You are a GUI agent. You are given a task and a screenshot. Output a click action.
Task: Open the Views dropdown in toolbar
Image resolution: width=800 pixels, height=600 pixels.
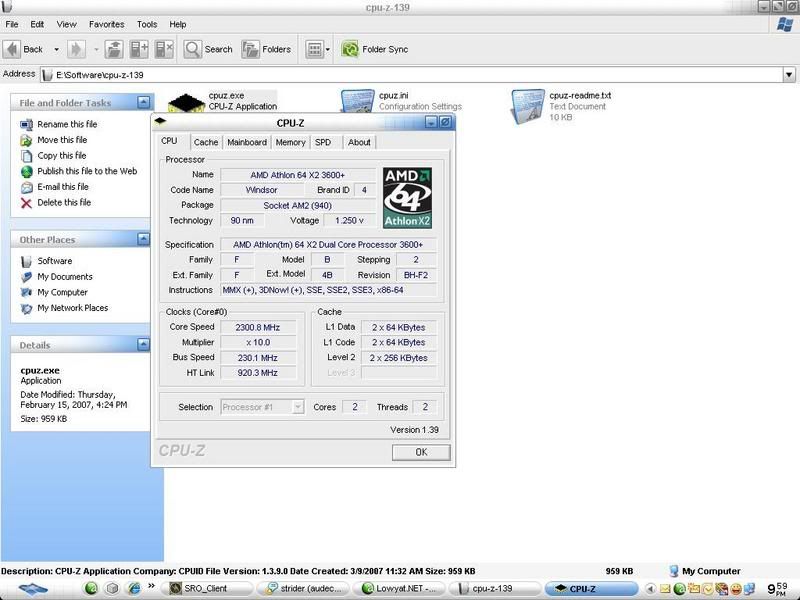coord(317,49)
